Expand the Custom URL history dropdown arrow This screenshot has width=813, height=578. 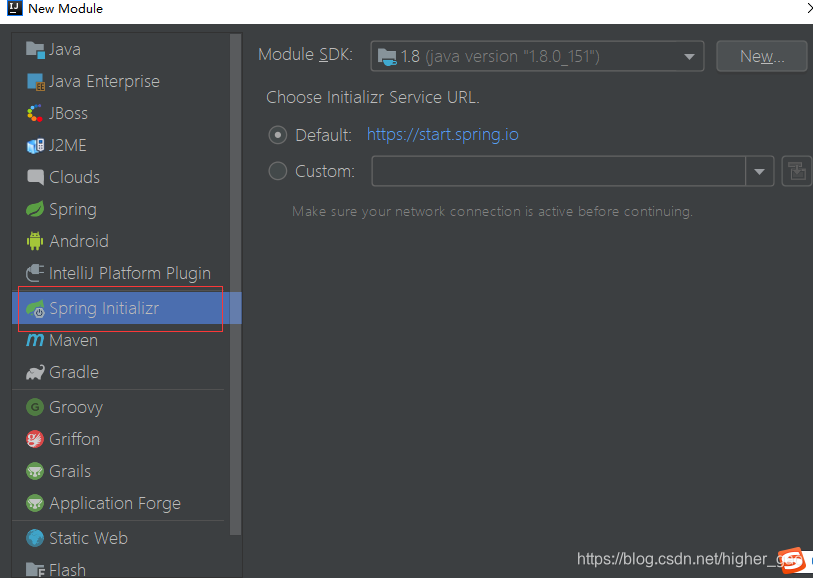[760, 171]
